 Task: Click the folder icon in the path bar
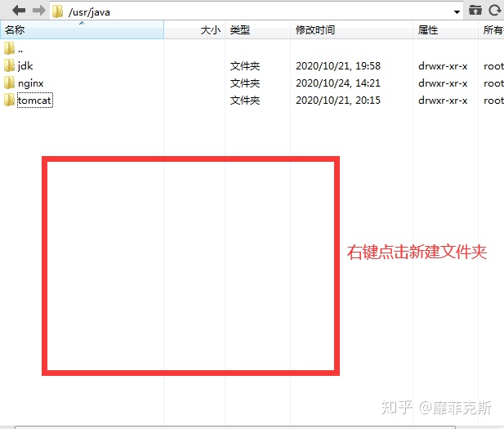[57, 11]
